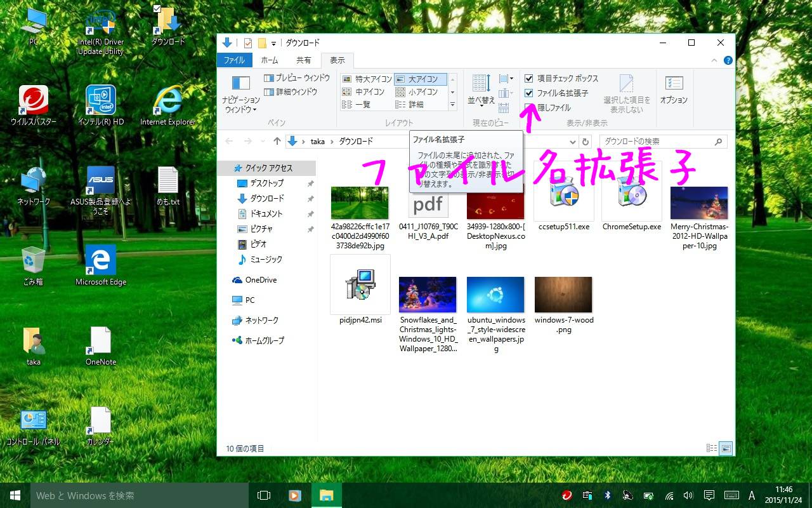Viewport: 812px width, 508px height.
Task: Open the recent locations dropdown arrow
Action: pyautogui.click(x=262, y=142)
